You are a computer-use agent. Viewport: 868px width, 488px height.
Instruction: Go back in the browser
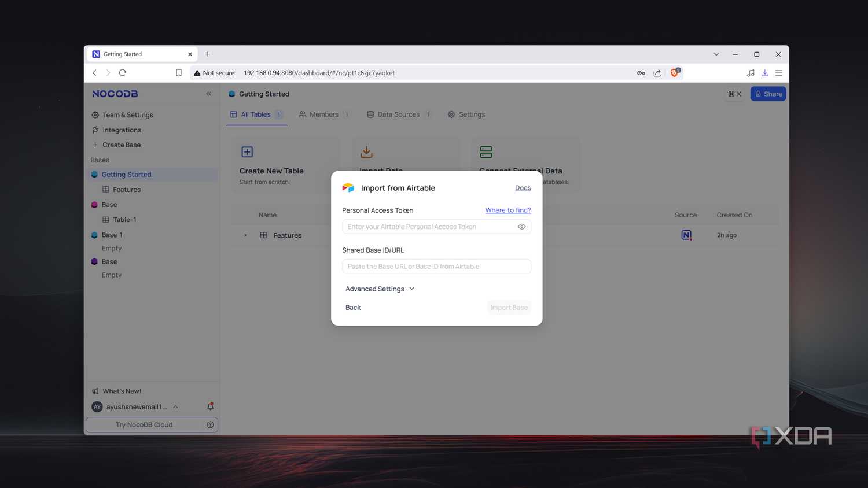coord(94,73)
